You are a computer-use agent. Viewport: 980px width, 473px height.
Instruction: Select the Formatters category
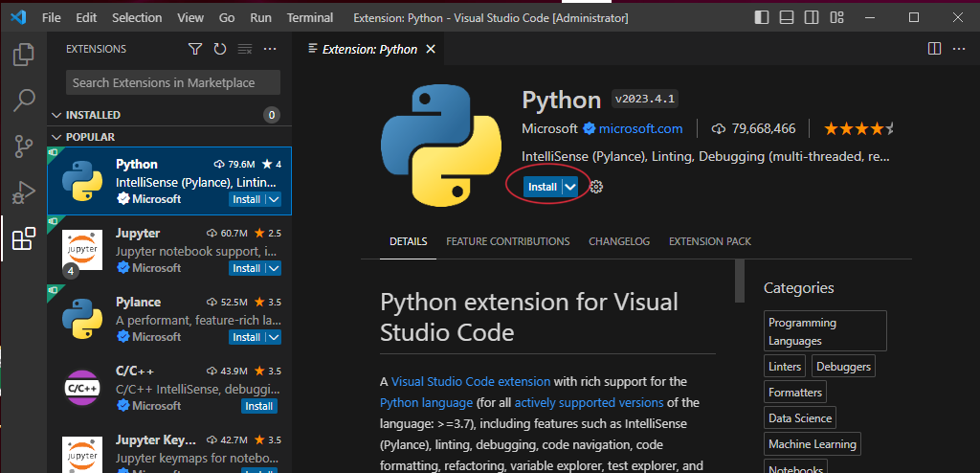tap(795, 393)
